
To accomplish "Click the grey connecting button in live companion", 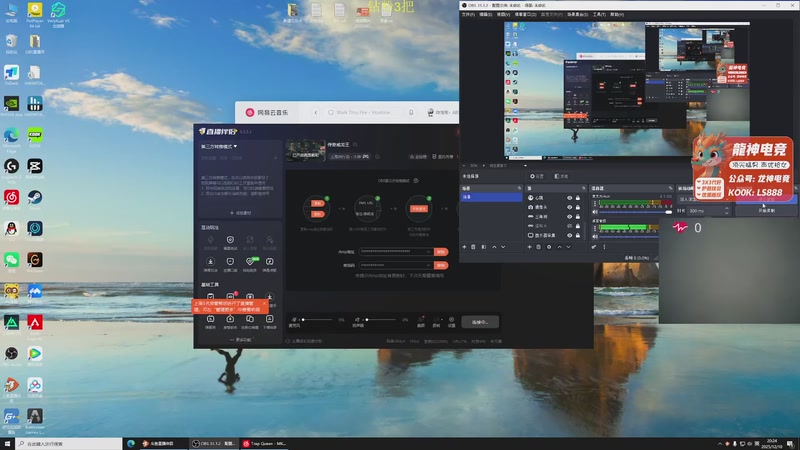I will point(480,322).
